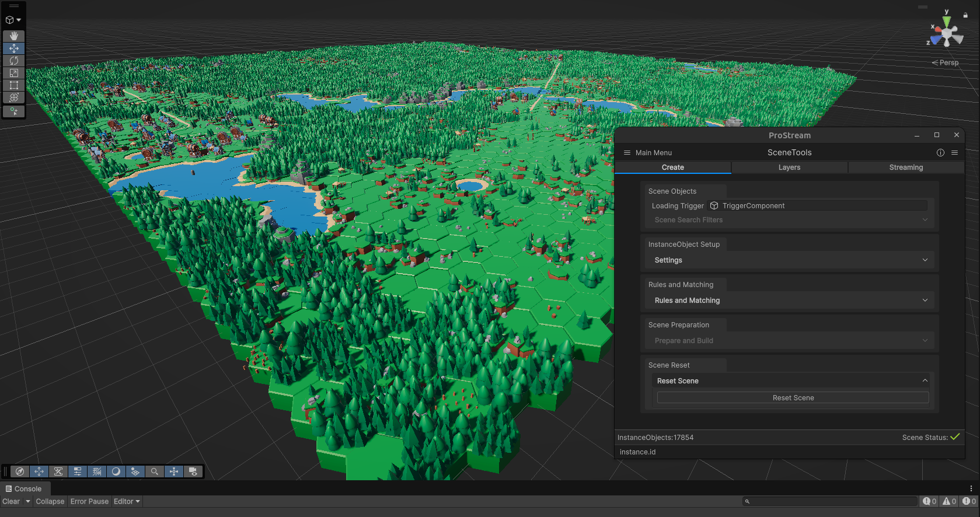This screenshot has width=980, height=517.
Task: Click the magnifier search icon in scene toolbar
Action: pos(155,471)
